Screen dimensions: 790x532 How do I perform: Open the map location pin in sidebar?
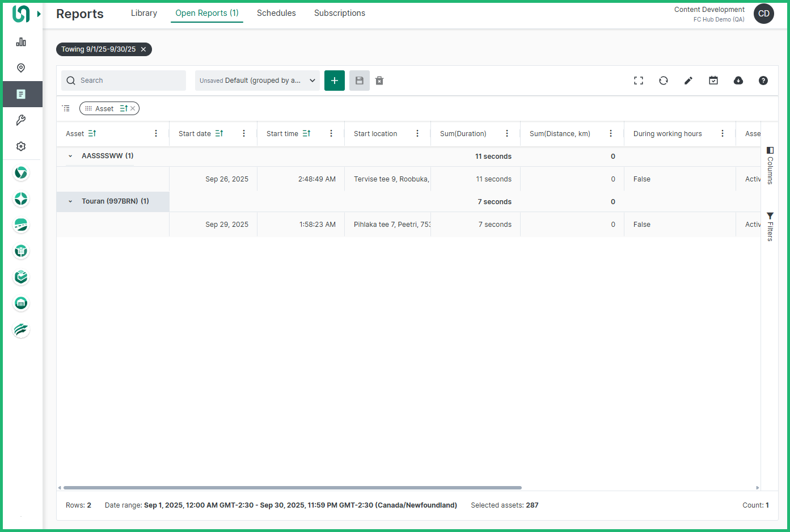point(21,68)
